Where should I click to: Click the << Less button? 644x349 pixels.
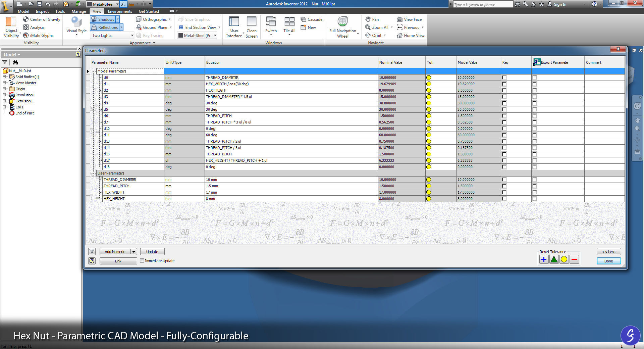(609, 252)
